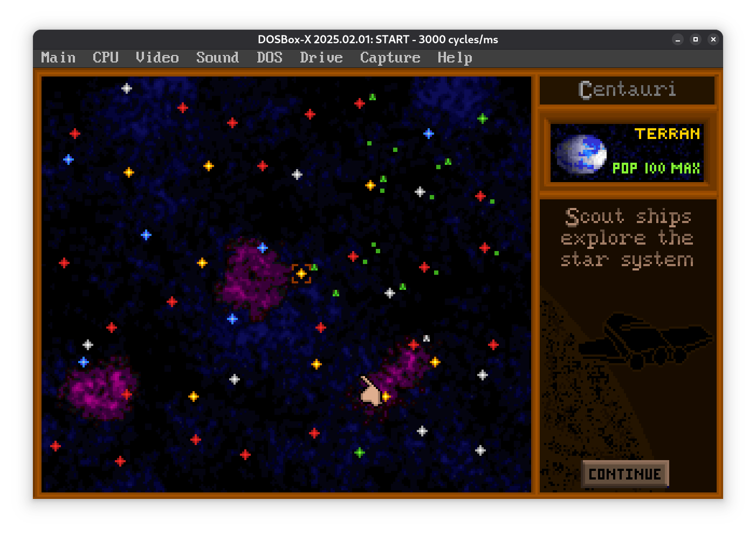Select the red star beside the white fleet

point(414,345)
